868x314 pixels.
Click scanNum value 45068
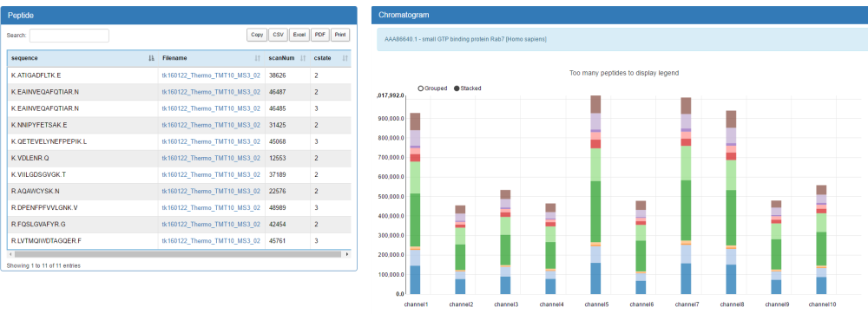click(278, 141)
